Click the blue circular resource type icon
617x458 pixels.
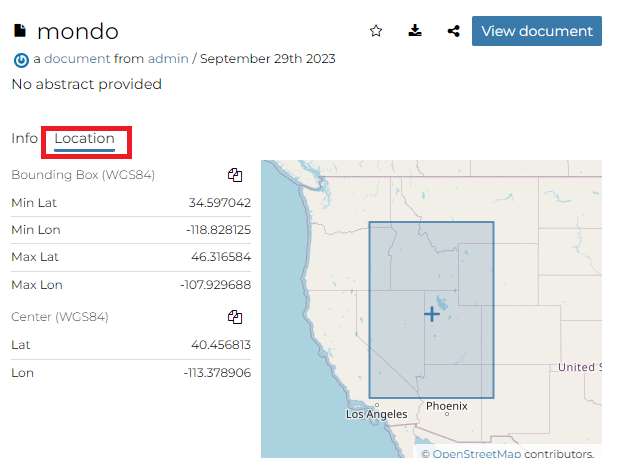21,60
